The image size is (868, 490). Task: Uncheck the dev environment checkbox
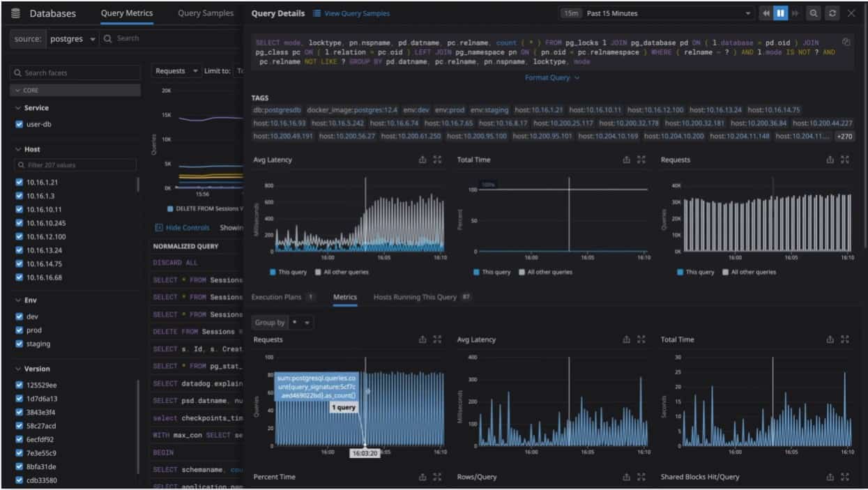click(x=20, y=316)
